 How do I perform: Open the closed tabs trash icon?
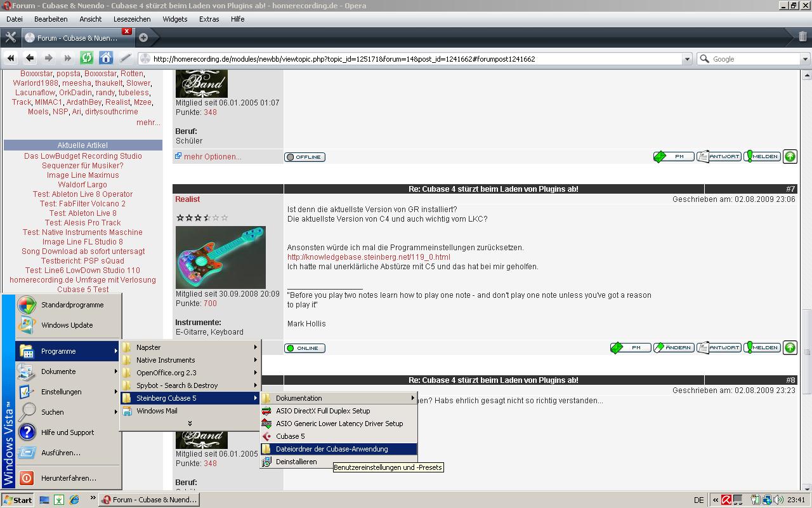(x=802, y=37)
